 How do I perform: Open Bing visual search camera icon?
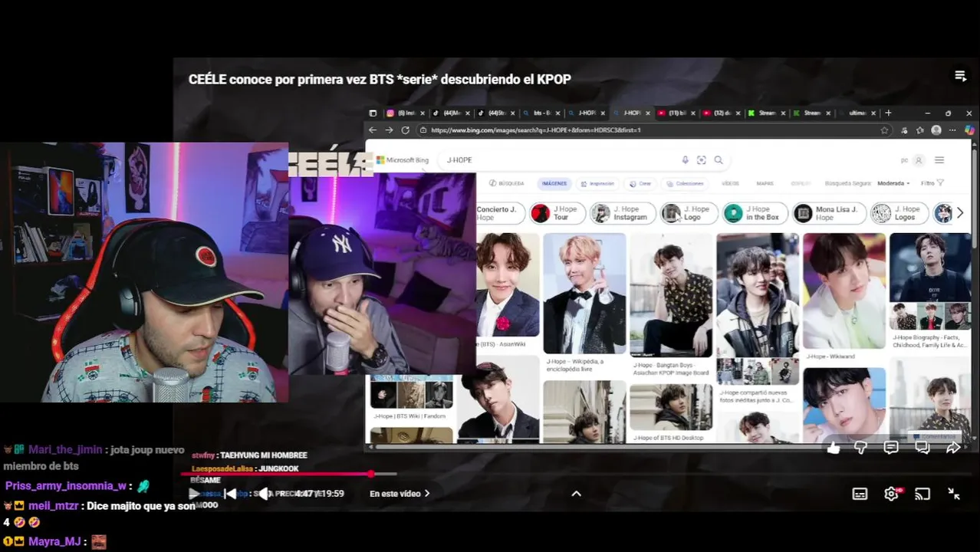[701, 160]
